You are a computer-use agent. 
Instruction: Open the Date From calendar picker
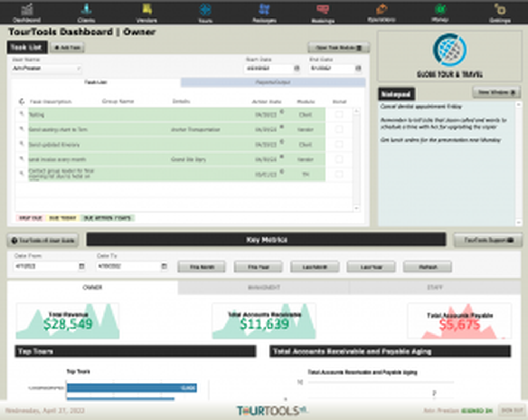coord(81,266)
